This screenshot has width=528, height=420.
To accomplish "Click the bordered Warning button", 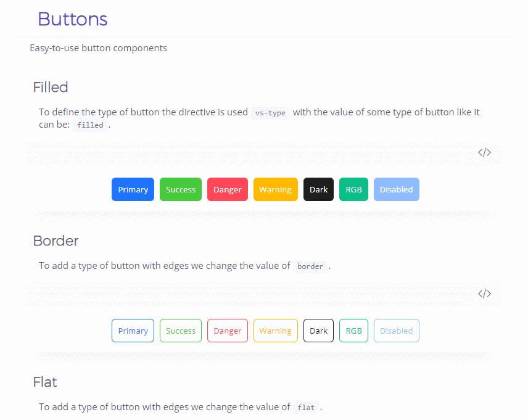I will (275, 331).
